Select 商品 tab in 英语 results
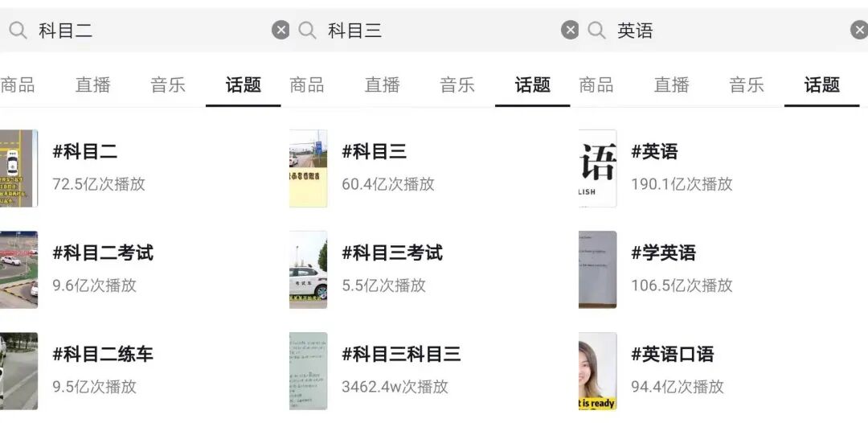Viewport: 868px width, 423px height. point(596,84)
